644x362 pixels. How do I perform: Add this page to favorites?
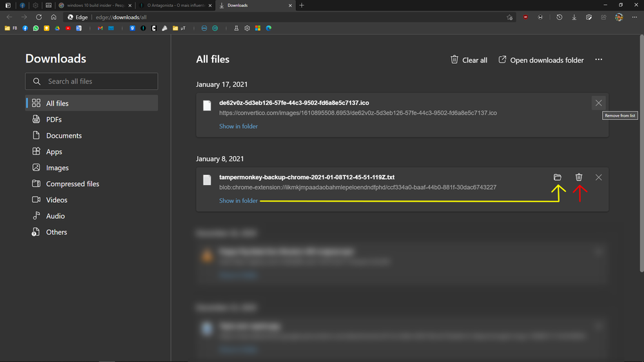pyautogui.click(x=510, y=17)
